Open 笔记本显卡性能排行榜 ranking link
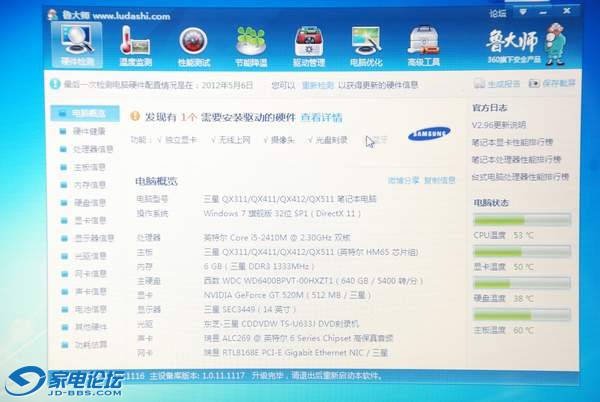600x402 pixels. [512, 142]
